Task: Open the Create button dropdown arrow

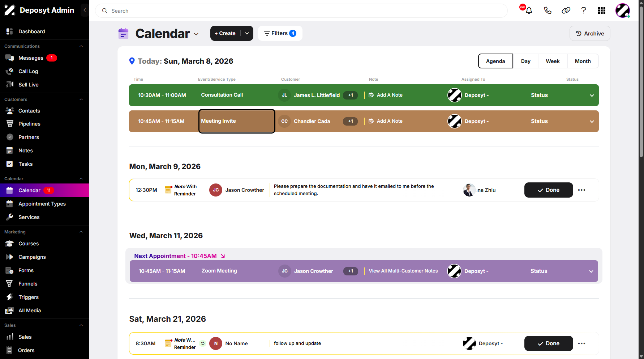Action: tap(247, 33)
